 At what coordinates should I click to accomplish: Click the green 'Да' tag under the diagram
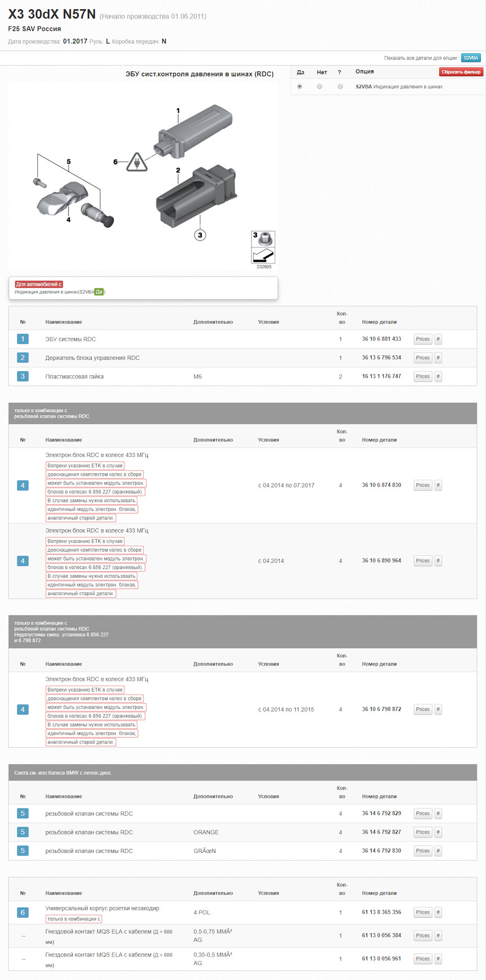click(99, 292)
